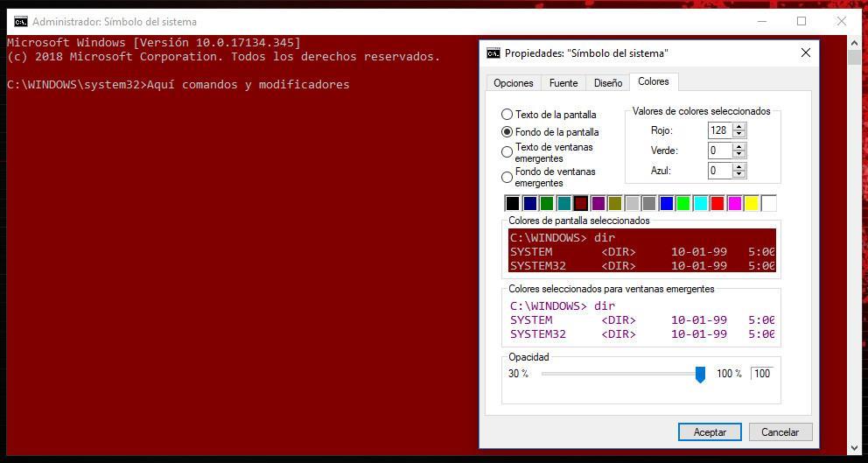Click the Rojo value field
The width and height of the screenshot is (868, 463).
(719, 130)
